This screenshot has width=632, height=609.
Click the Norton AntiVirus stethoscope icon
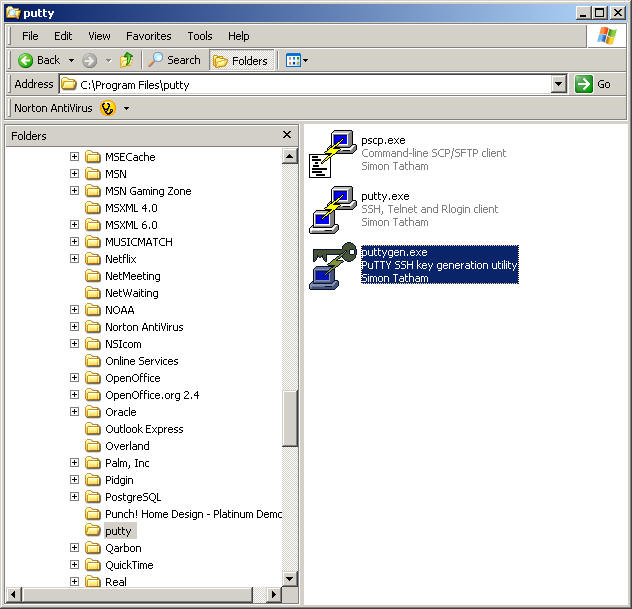[108, 108]
